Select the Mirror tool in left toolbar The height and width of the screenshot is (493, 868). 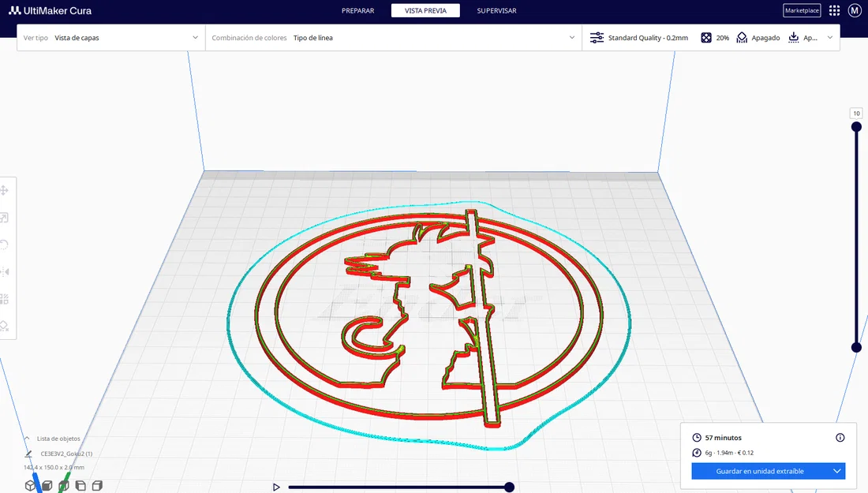pyautogui.click(x=5, y=271)
